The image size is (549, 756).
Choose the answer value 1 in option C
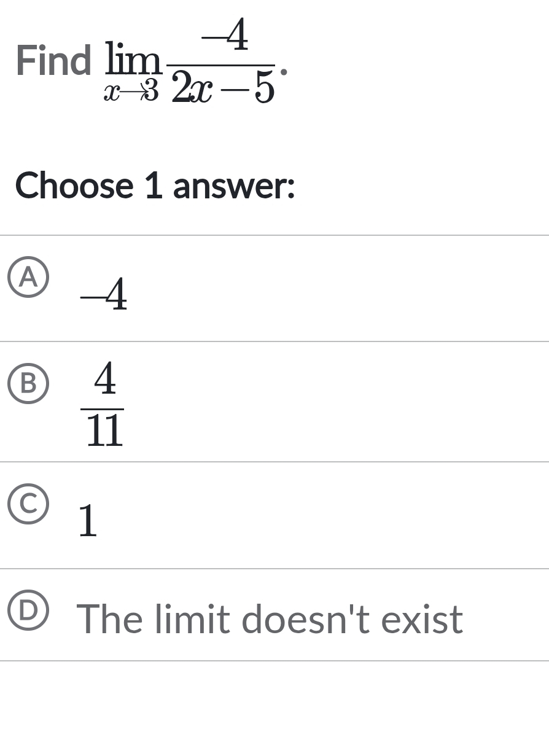click(88, 521)
